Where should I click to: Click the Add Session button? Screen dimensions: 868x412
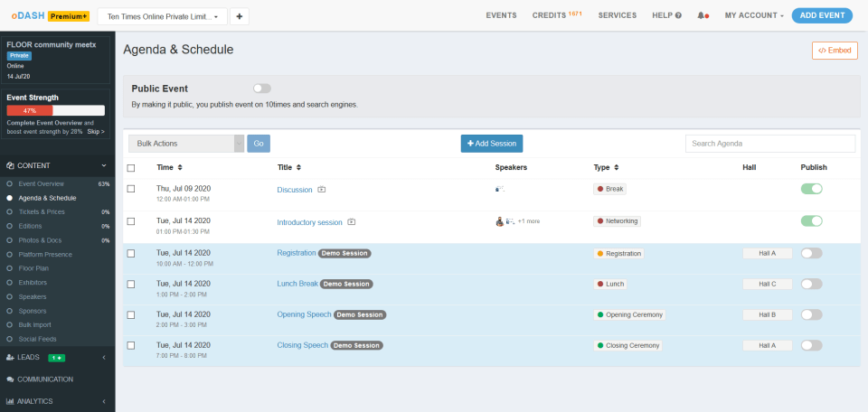pyautogui.click(x=491, y=143)
